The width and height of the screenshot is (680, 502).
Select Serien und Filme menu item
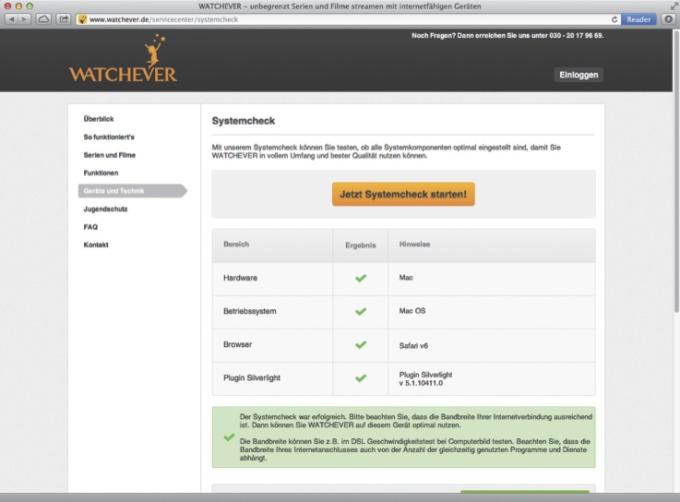pos(109,155)
